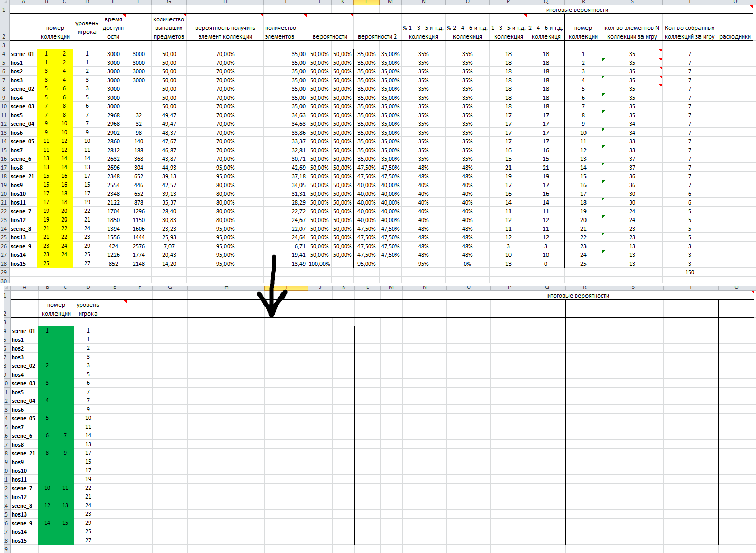Select the "кол-во элементов N коллекции за игру" header
Screen dimensions: 756x553
632,32
